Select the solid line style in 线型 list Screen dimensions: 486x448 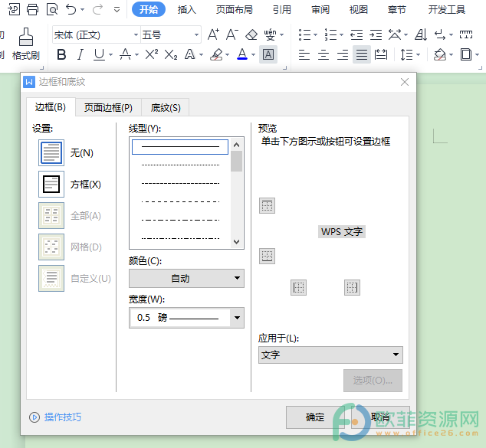coord(180,147)
